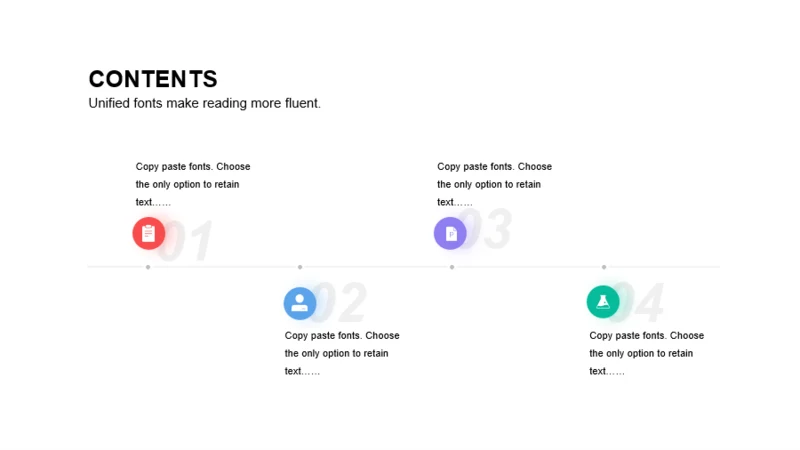Click the first timeline dot under the clipboard
The width and height of the screenshot is (800, 450).
[x=148, y=267]
